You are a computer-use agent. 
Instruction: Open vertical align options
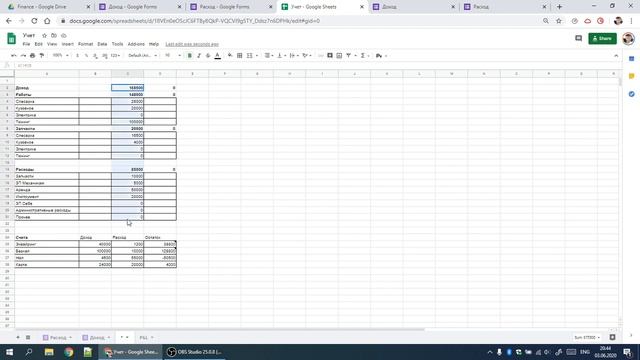[281, 56]
